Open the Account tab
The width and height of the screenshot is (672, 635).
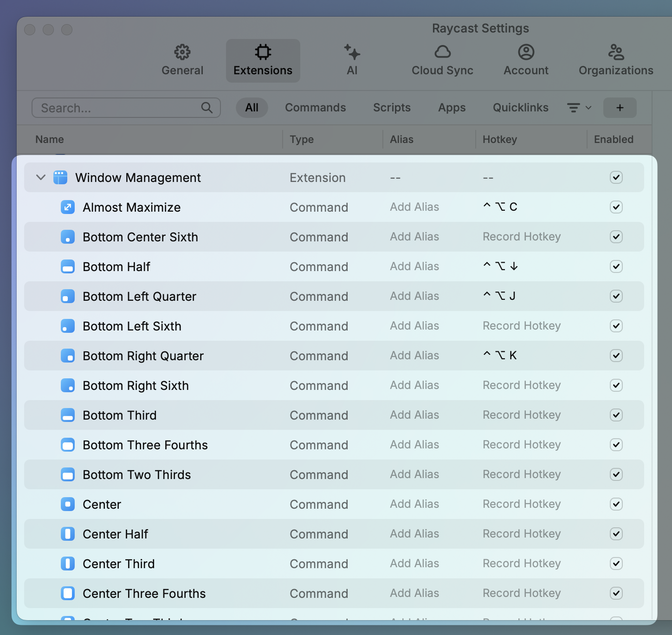pos(526,60)
